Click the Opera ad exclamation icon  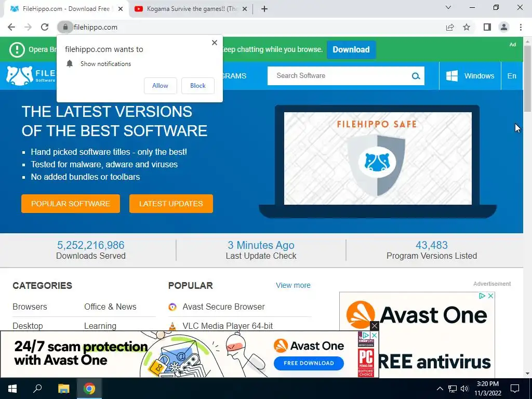click(x=17, y=49)
